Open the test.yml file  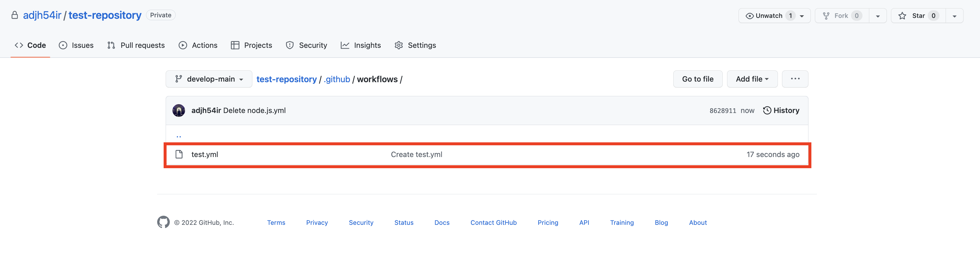205,155
